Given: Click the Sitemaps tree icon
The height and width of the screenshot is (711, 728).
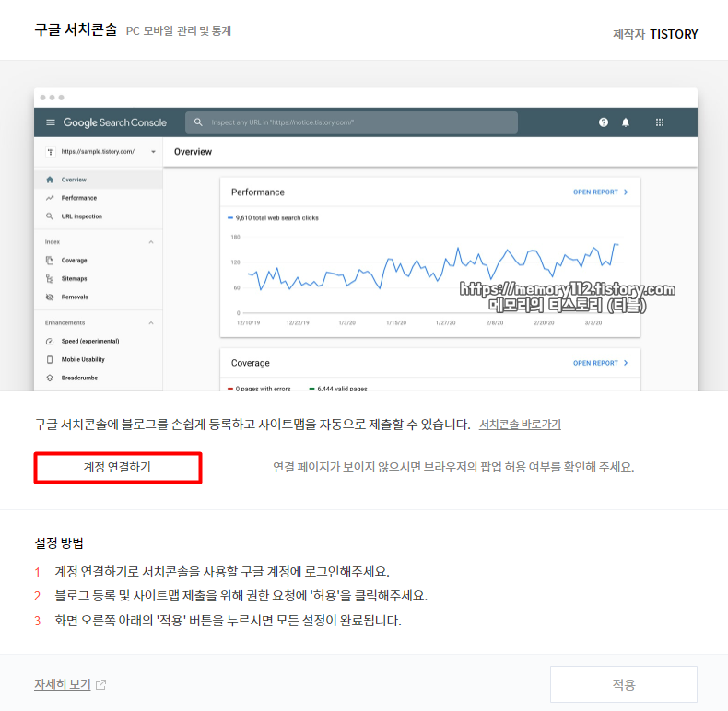Looking at the screenshot, I should point(50,278).
